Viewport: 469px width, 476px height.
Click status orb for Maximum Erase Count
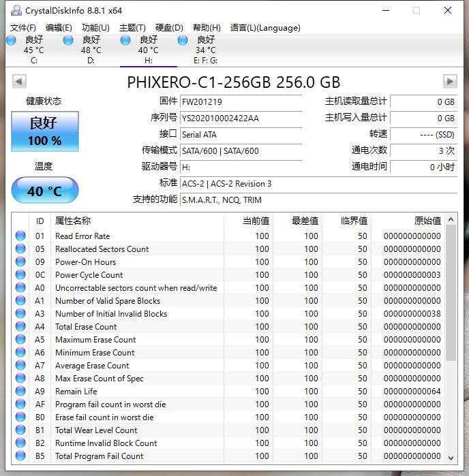coord(20,339)
